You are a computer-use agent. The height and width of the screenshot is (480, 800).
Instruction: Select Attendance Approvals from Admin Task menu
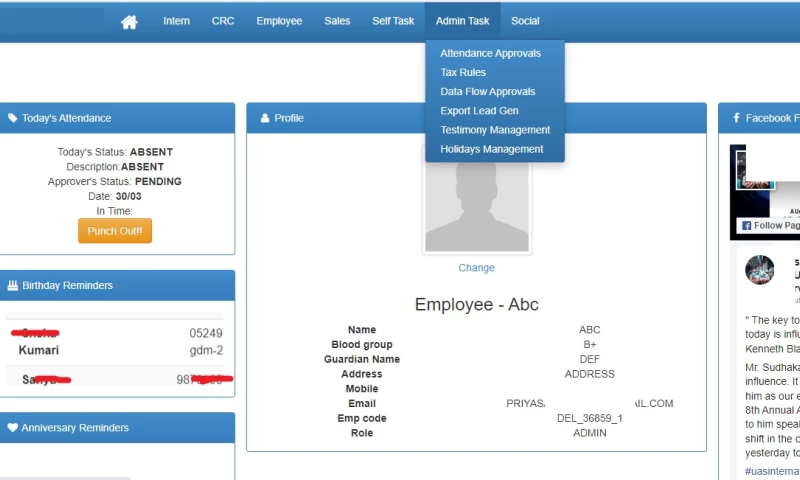(x=490, y=53)
